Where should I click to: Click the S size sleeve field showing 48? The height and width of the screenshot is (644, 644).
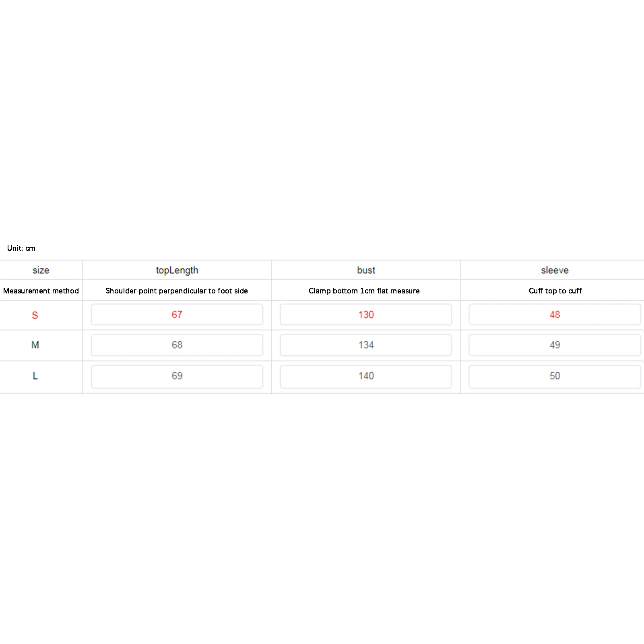(555, 314)
